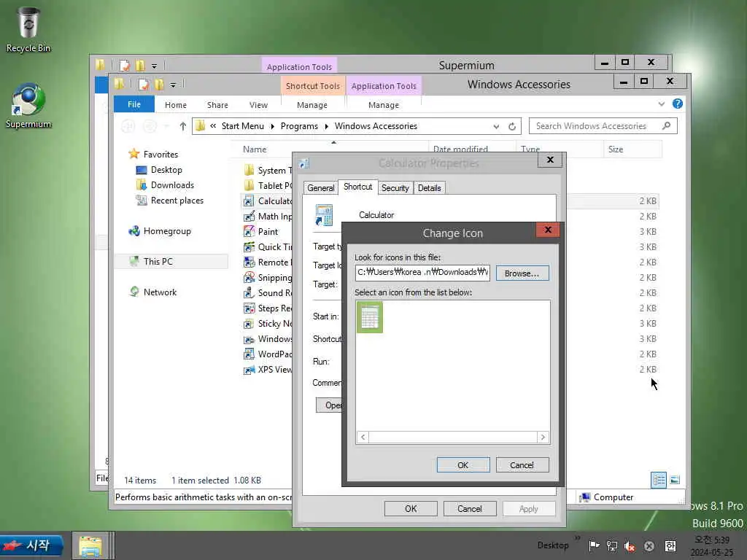Open Desktop in Favorites
The width and height of the screenshot is (747, 560).
point(166,170)
